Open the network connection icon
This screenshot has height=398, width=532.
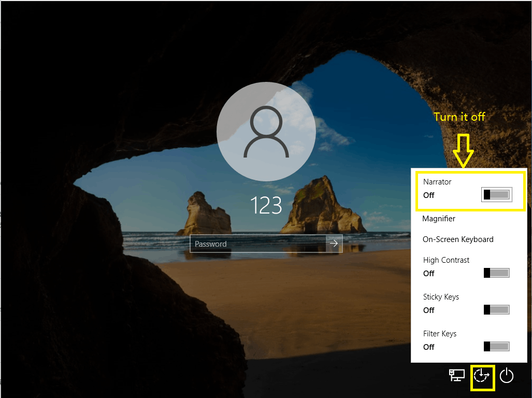pyautogui.click(x=457, y=375)
